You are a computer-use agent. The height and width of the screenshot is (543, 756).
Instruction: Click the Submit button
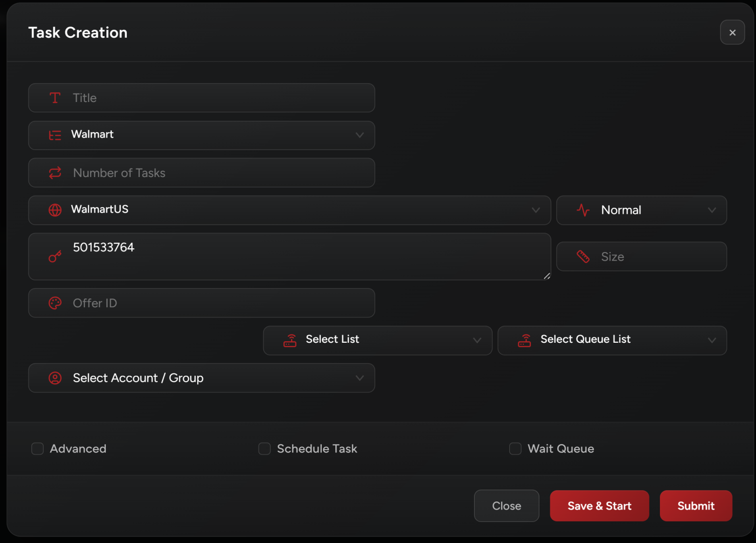click(696, 506)
